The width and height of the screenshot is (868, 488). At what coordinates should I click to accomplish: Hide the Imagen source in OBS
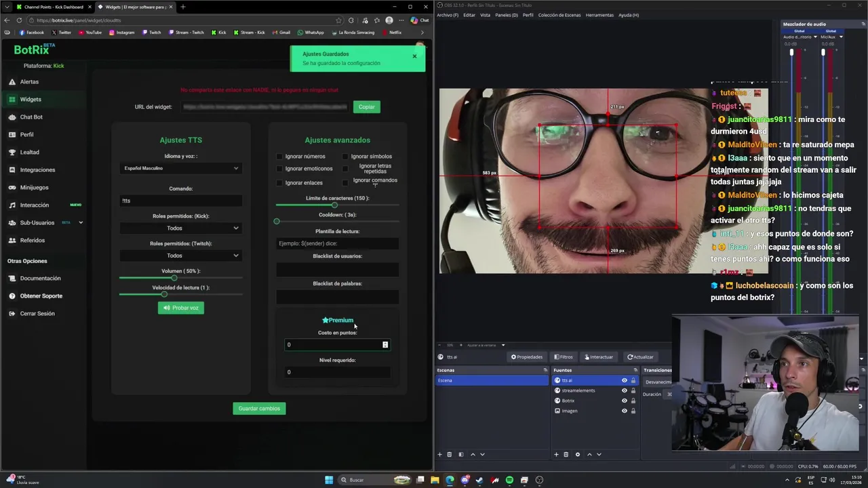pyautogui.click(x=625, y=411)
